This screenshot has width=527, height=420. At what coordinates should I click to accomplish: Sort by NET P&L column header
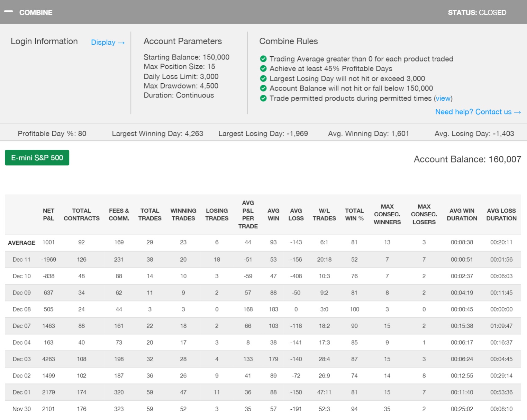[x=48, y=215]
